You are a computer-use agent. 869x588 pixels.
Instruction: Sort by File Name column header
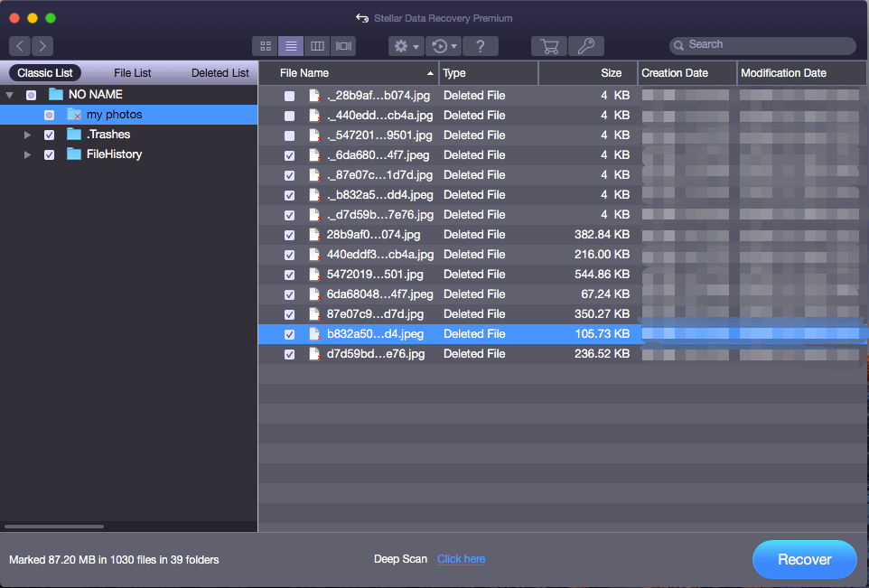350,73
